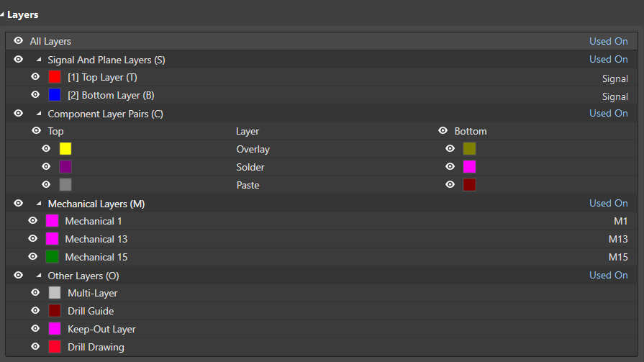Collapse the Layers panel section
Viewport: 644px width, 362px height.
coord(4,14)
